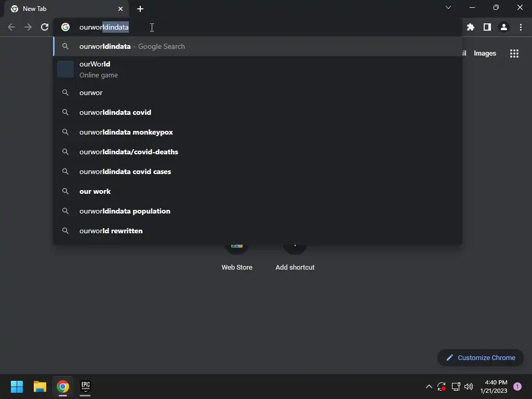The image size is (532, 399).
Task: Click the browser back arrow
Action: (x=11, y=27)
